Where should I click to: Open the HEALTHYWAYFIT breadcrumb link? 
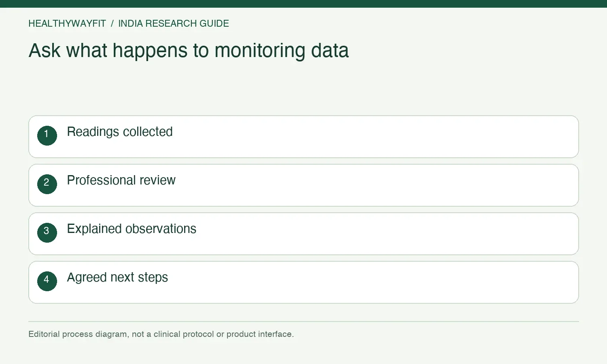(67, 23)
